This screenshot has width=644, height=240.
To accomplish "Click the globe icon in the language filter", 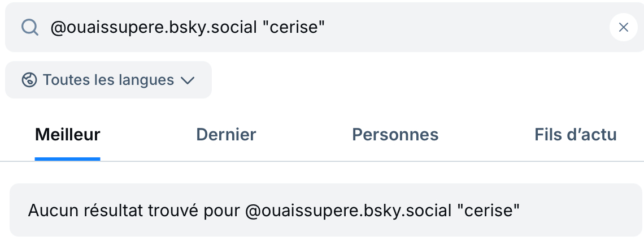I will pyautogui.click(x=29, y=80).
